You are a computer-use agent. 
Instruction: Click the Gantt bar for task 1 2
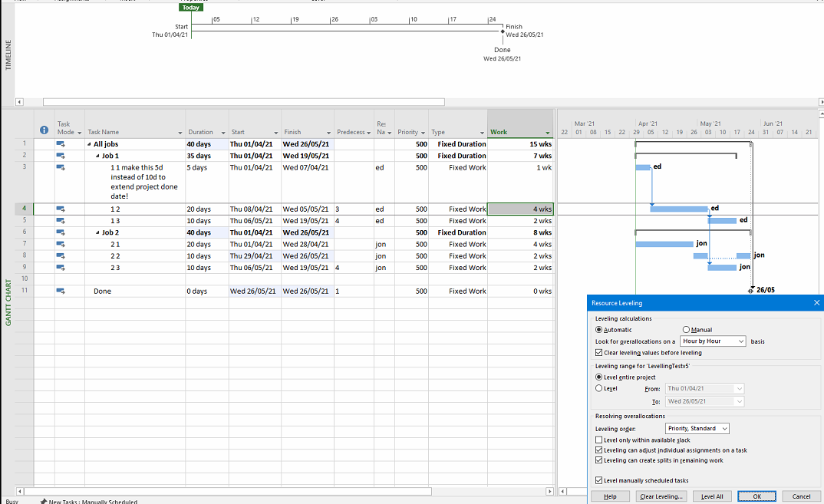(x=679, y=209)
